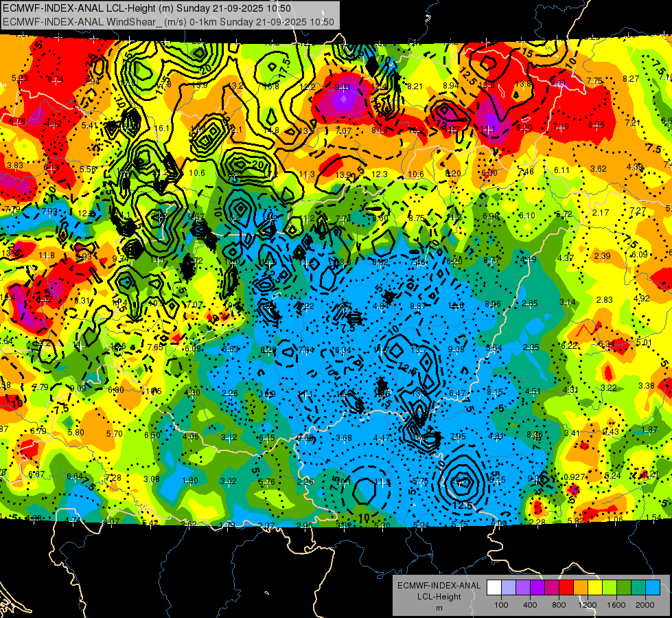Click the legend scale label 1200
The image size is (672, 618).
588,605
